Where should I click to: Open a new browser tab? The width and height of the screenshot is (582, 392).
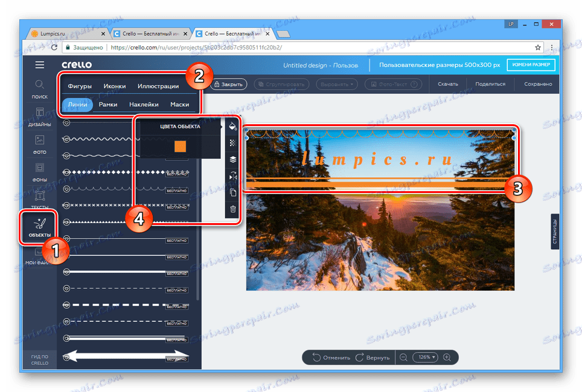coord(283,34)
